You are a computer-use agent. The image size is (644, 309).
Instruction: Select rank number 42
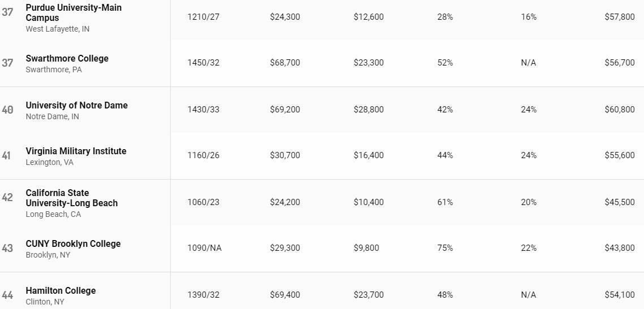pos(7,197)
